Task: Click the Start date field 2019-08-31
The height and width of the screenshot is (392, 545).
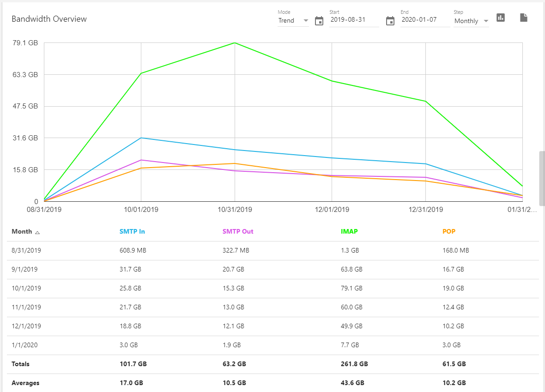Action: coord(353,20)
